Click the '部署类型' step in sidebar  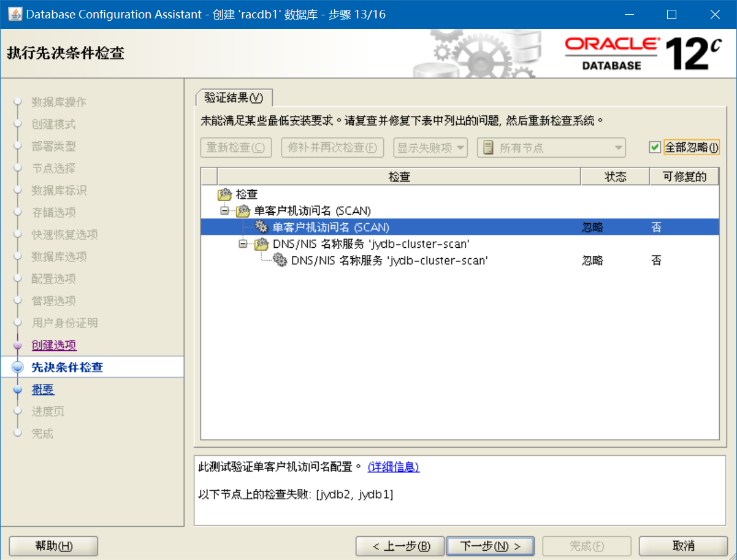(54, 147)
